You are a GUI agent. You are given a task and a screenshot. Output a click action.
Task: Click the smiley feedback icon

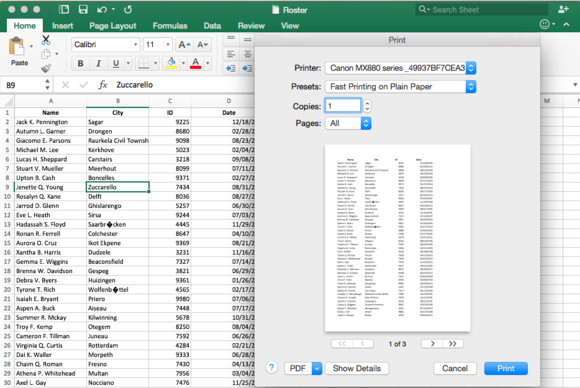pos(544,24)
